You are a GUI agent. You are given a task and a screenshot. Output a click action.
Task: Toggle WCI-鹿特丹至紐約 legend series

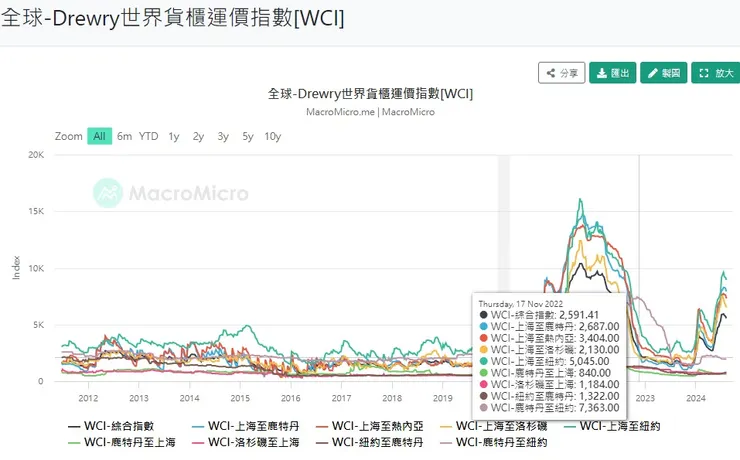pyautogui.click(x=494, y=443)
